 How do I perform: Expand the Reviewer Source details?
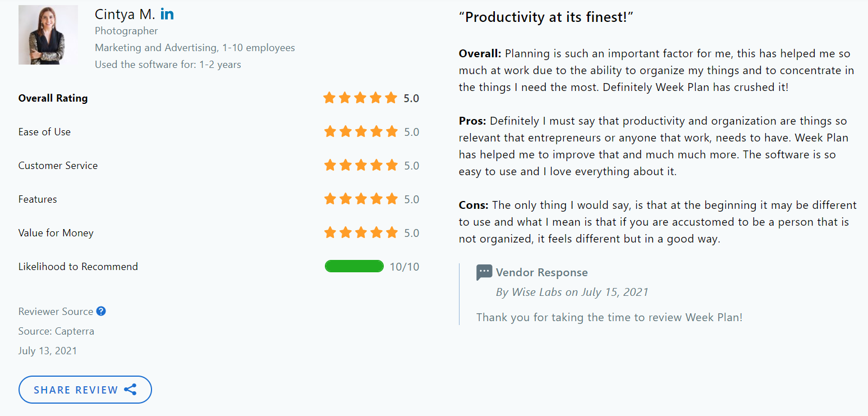coord(56,310)
